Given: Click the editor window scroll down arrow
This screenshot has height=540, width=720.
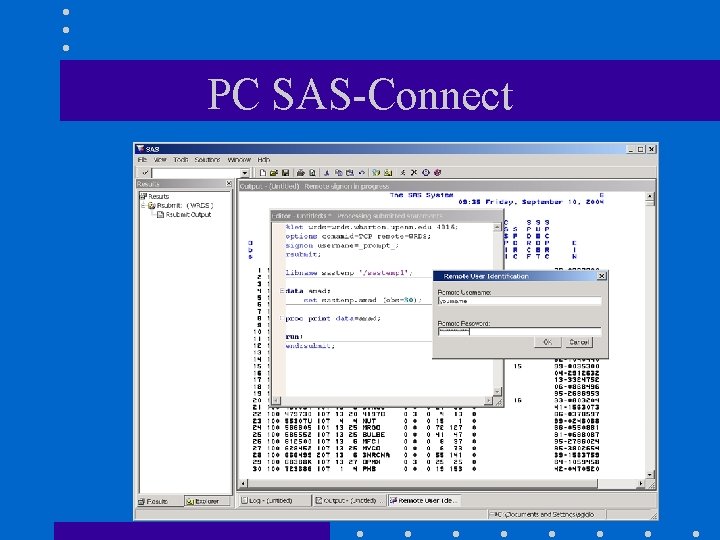Looking at the screenshot, I should pos(497,391).
